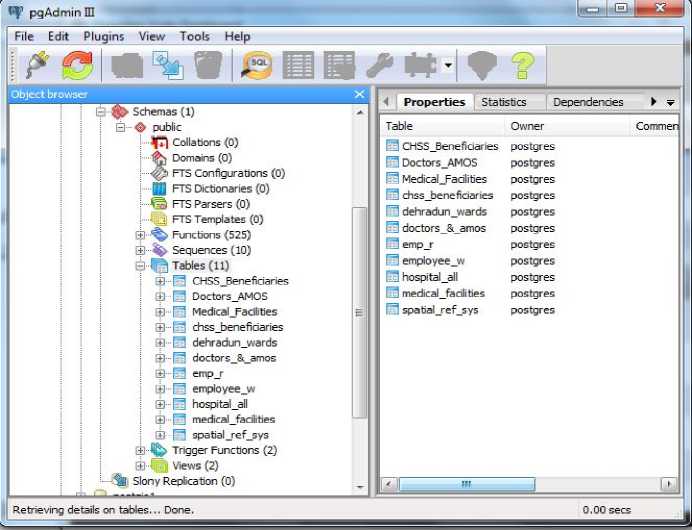
Task: Open the File menu
Action: (24, 36)
